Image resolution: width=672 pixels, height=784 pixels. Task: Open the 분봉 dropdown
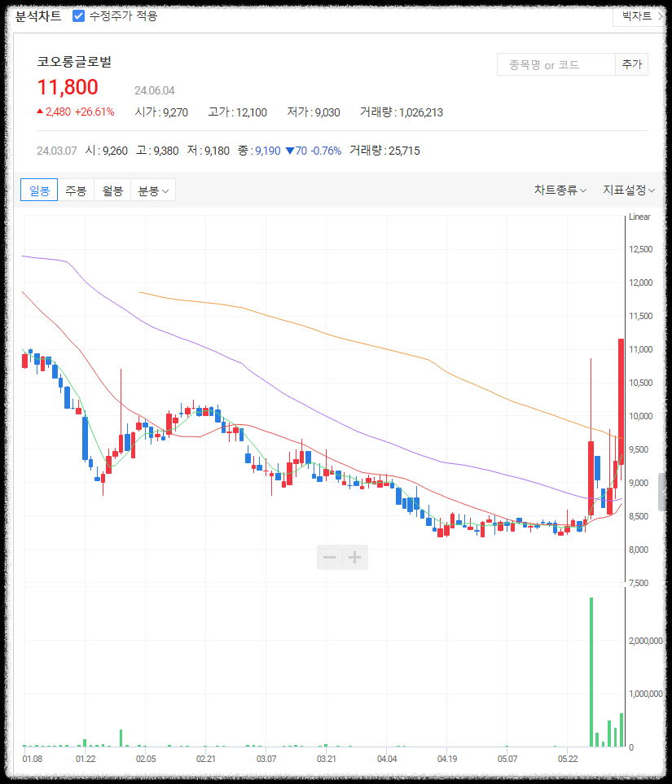[153, 190]
